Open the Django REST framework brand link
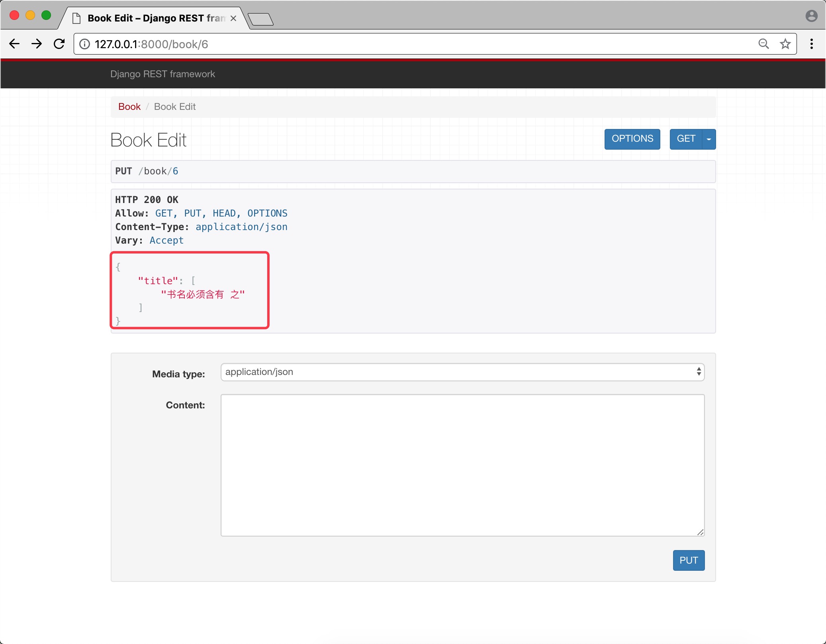826x644 pixels. [x=162, y=74]
